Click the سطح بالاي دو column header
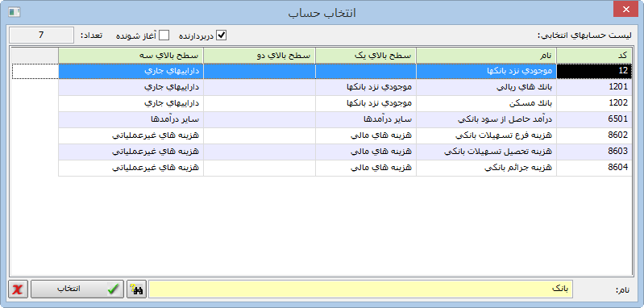Screen dimensions: 644x308 click(x=260, y=56)
